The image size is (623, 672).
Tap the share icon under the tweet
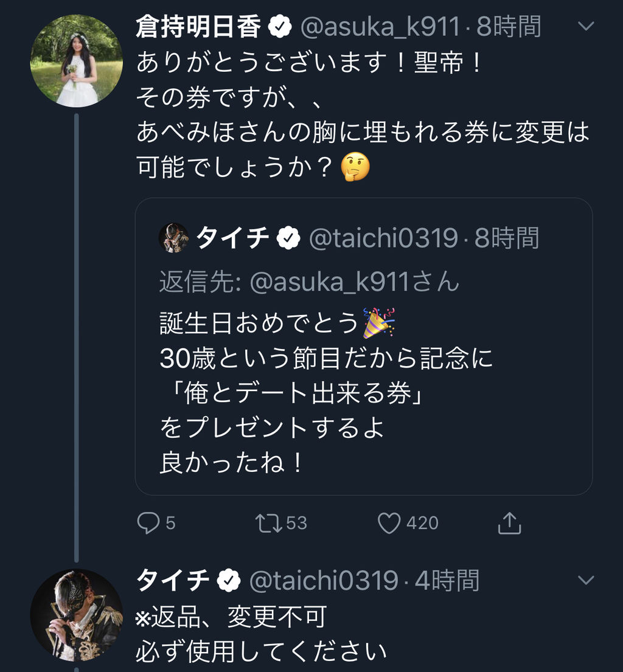[x=509, y=523]
